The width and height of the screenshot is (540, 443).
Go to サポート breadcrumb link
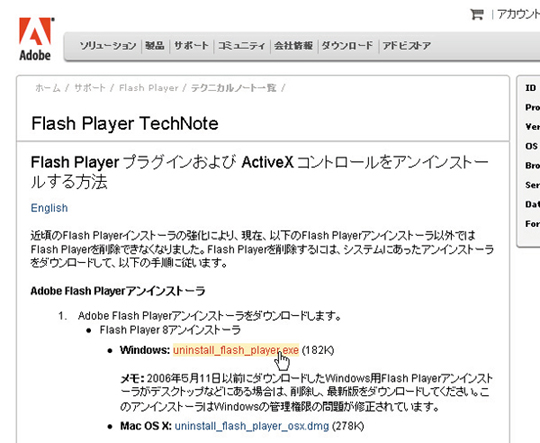90,88
